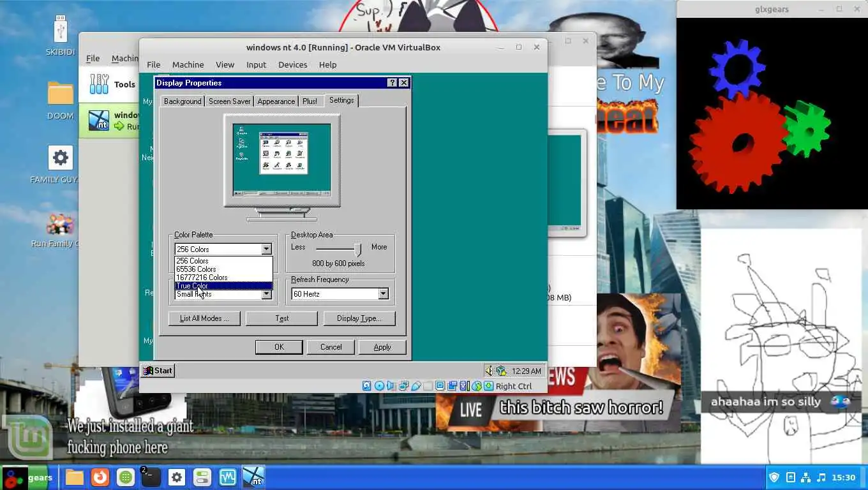
Task: Click the volume speaker icon in NT system tray
Action: [489, 371]
